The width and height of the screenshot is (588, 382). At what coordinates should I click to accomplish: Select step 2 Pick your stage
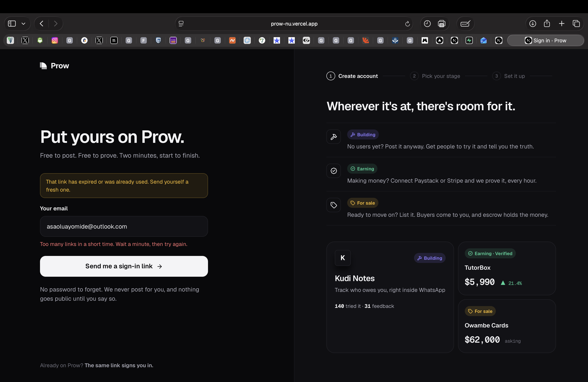(x=435, y=76)
